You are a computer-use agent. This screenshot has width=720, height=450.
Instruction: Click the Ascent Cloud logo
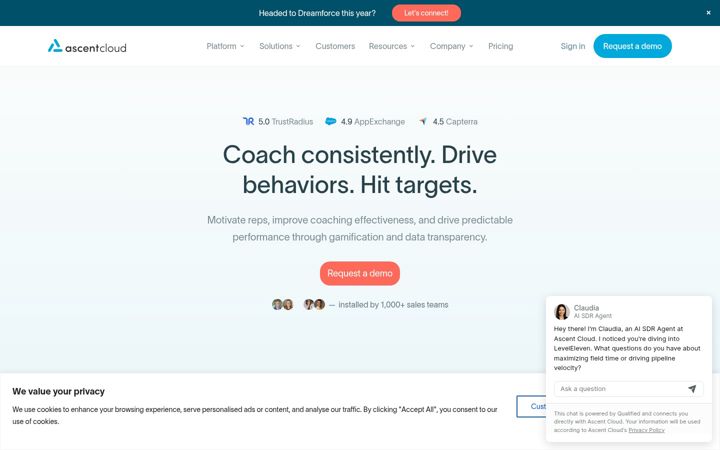87,46
